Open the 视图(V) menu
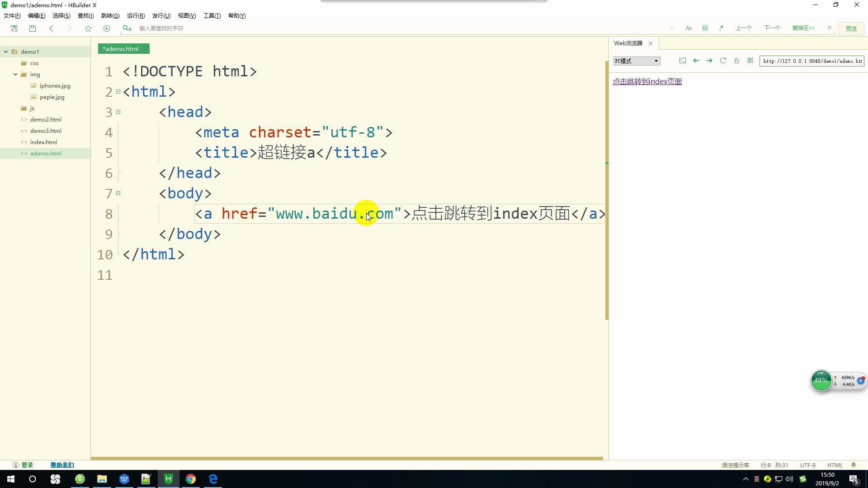868x488 pixels. point(187,15)
